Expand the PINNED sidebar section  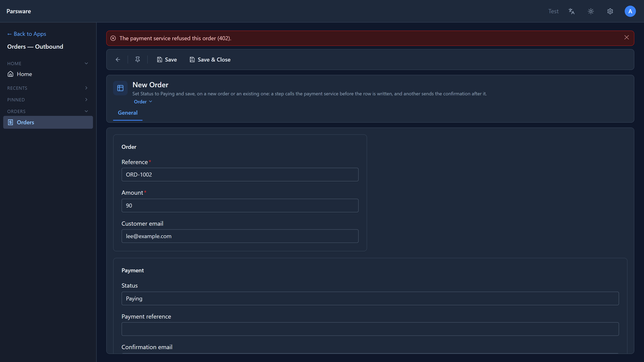(x=47, y=100)
